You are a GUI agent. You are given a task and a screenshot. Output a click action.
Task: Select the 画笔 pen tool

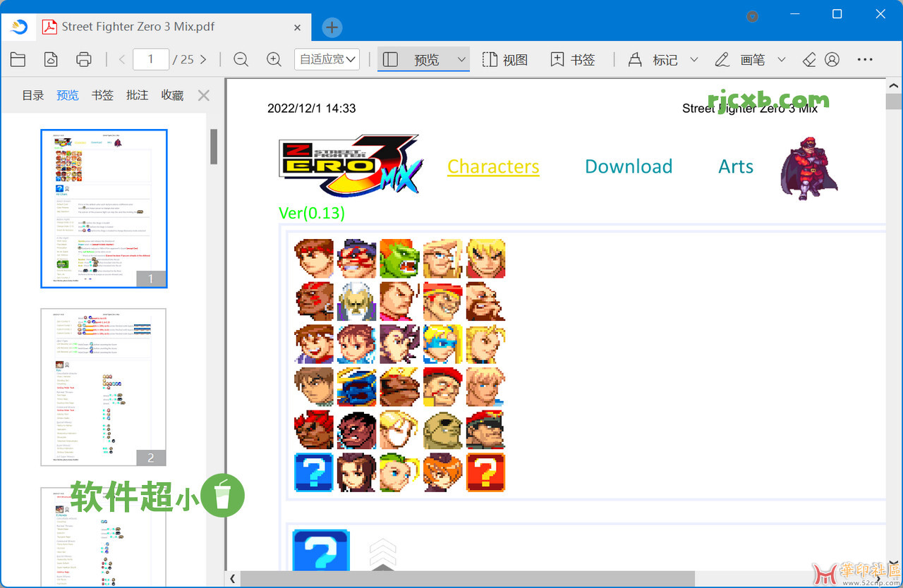coord(739,60)
